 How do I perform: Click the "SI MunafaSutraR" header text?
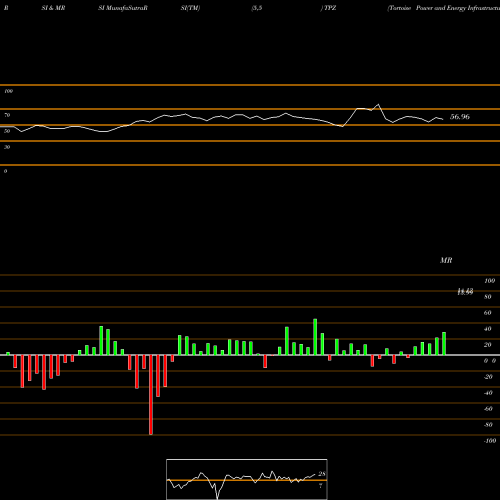click(x=123, y=8)
